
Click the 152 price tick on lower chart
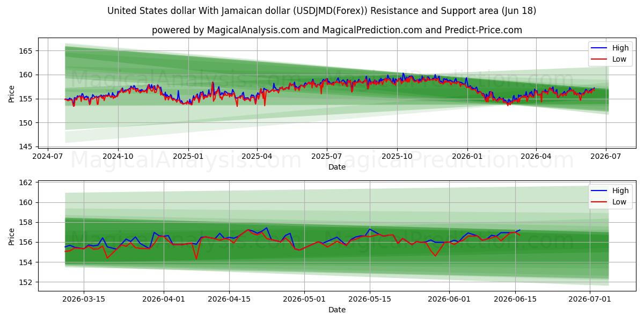coord(27,282)
